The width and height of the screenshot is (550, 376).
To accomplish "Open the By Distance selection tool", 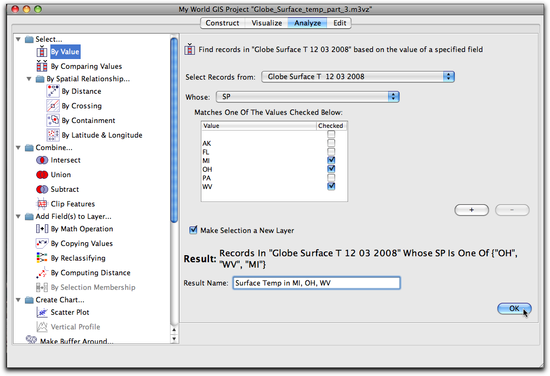I will tap(81, 91).
